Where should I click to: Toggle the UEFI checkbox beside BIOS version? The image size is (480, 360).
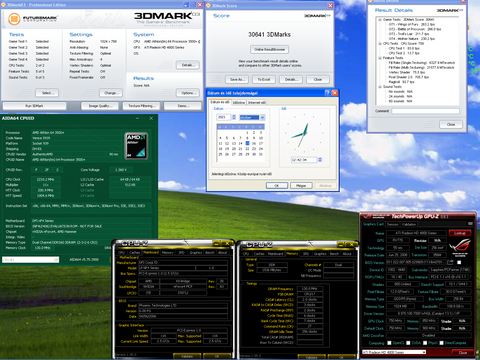[x=459, y=263]
